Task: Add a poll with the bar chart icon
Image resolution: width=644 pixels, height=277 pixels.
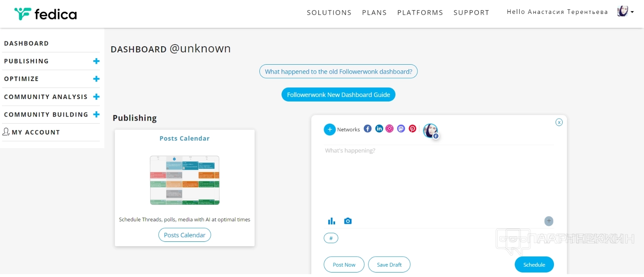Action: (x=331, y=221)
